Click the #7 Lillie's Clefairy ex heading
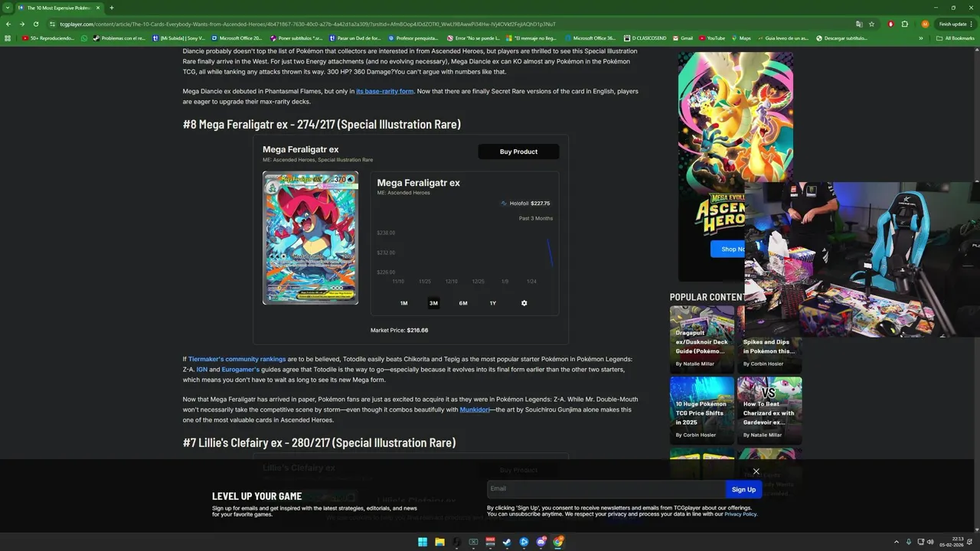This screenshot has width=980, height=551. point(319,442)
